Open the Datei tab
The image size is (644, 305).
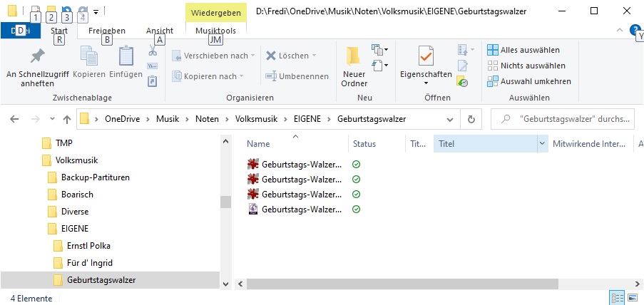point(21,31)
